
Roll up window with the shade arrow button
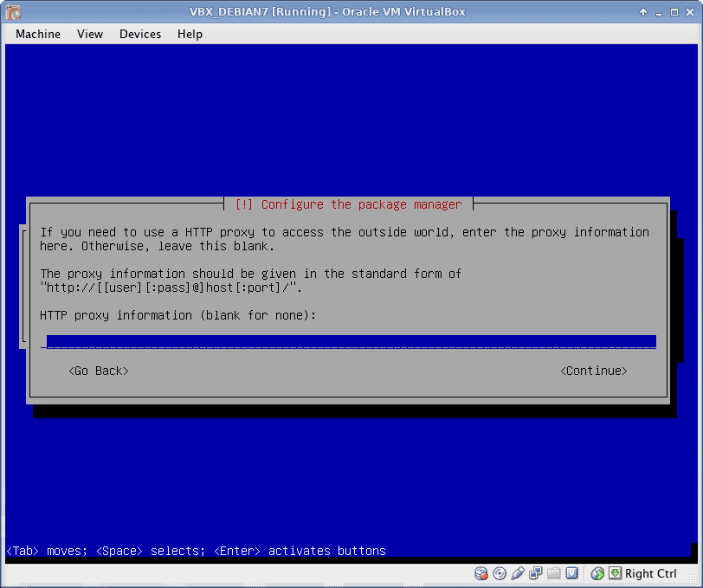(x=643, y=12)
